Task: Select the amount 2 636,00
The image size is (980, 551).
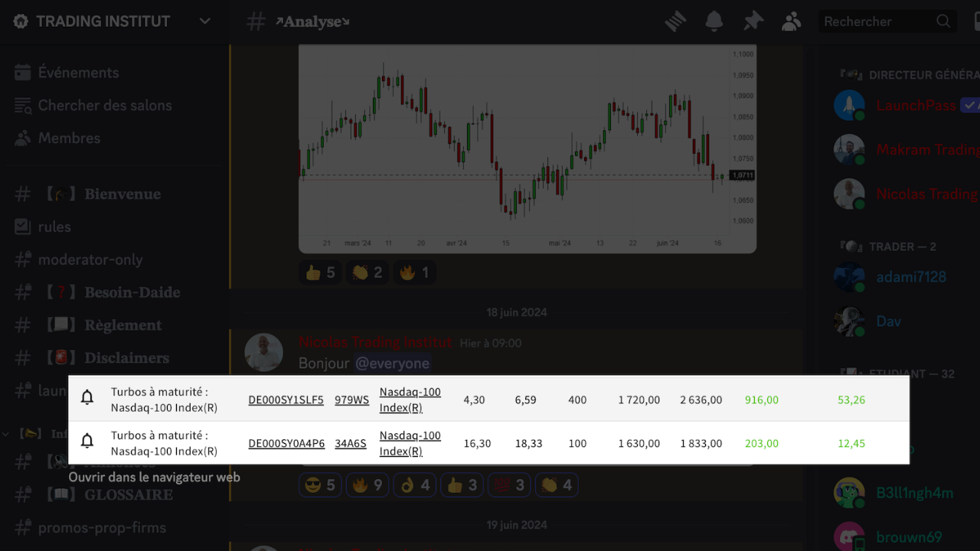Action: [x=701, y=400]
